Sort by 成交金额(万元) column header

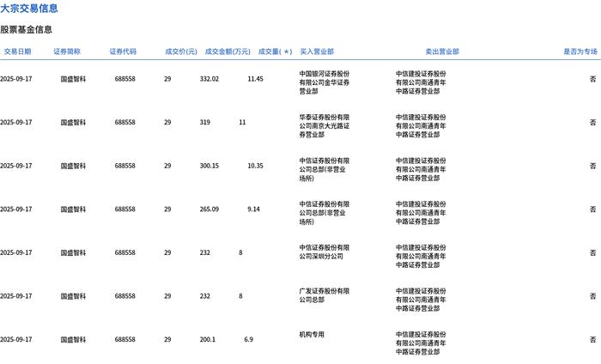[x=228, y=52]
